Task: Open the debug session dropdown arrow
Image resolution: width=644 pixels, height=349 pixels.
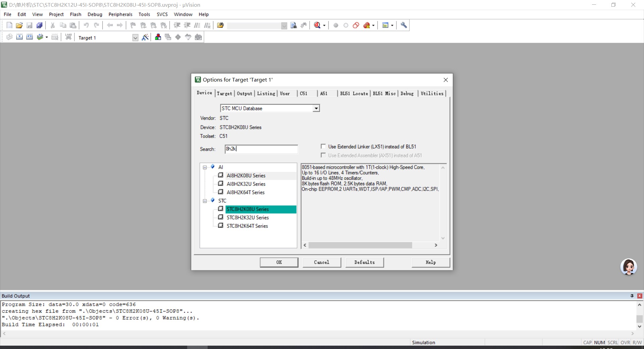Action: click(x=324, y=26)
